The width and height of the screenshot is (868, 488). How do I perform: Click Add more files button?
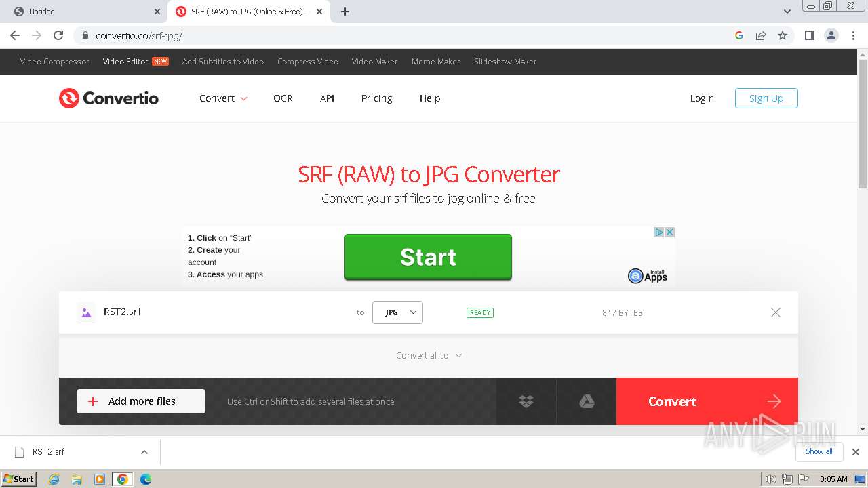pyautogui.click(x=141, y=401)
